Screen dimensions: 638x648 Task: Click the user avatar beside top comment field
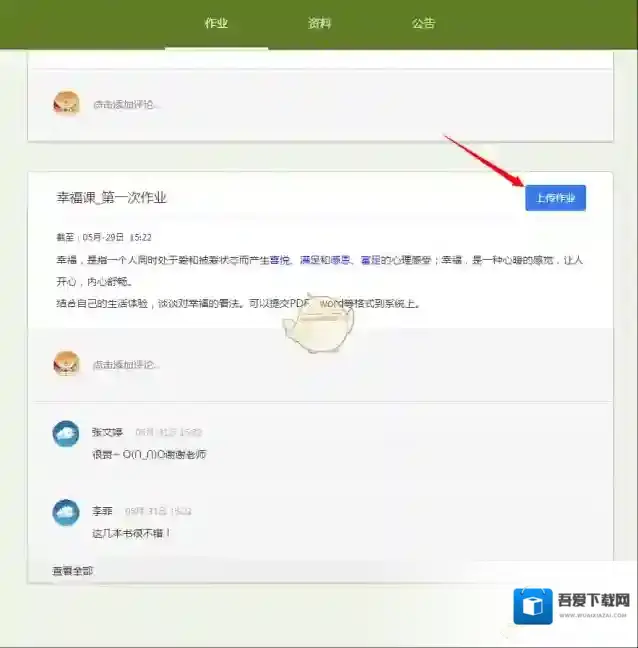(66, 103)
